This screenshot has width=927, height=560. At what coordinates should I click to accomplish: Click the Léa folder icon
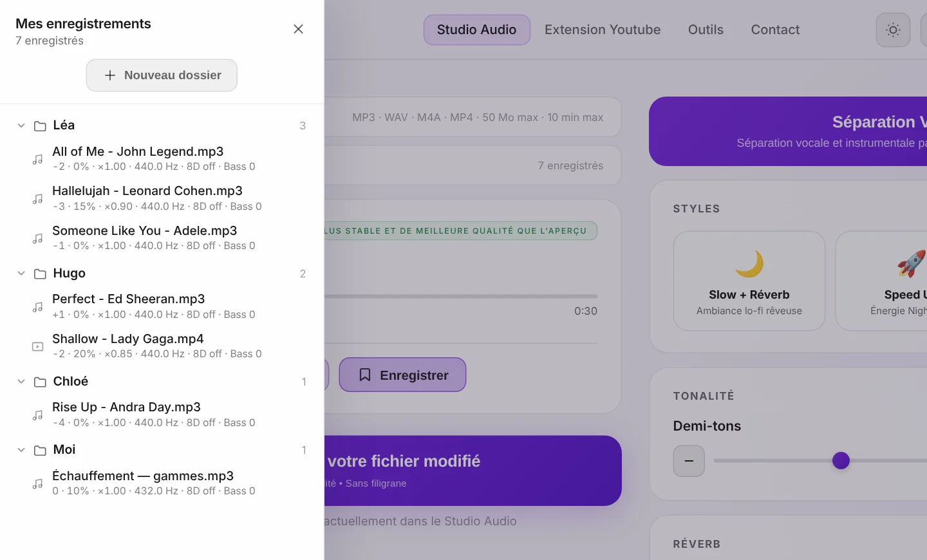(x=40, y=126)
